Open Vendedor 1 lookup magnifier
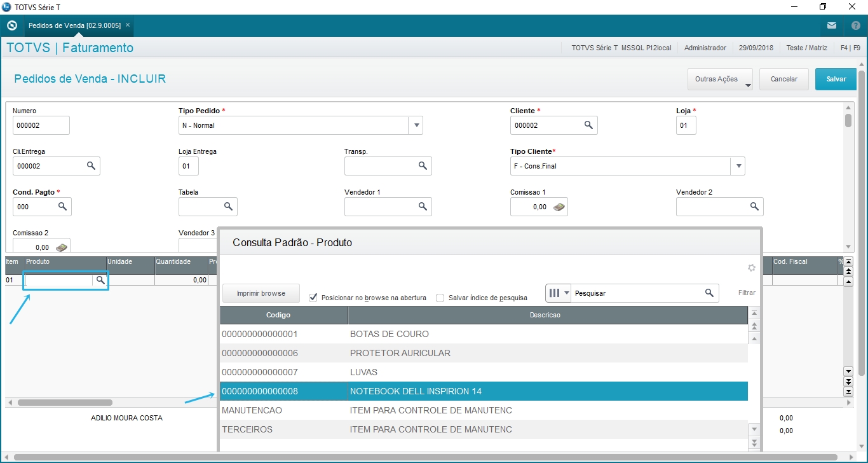 (x=423, y=207)
